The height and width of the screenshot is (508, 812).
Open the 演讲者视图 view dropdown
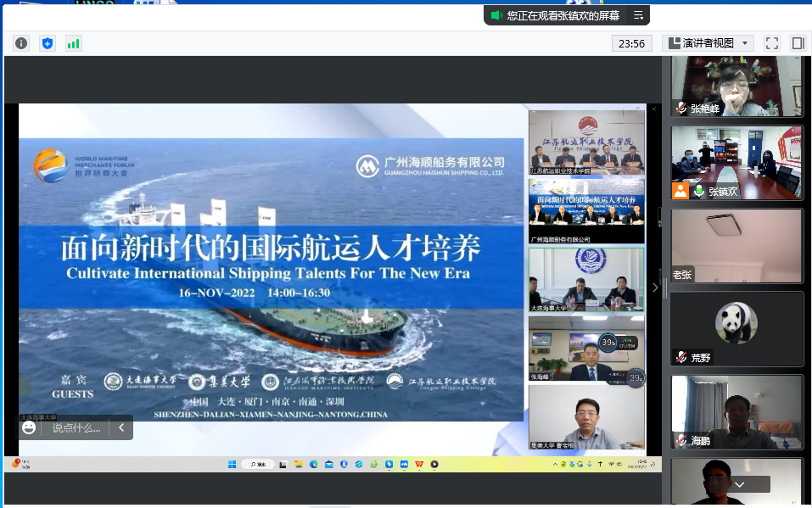click(x=708, y=43)
